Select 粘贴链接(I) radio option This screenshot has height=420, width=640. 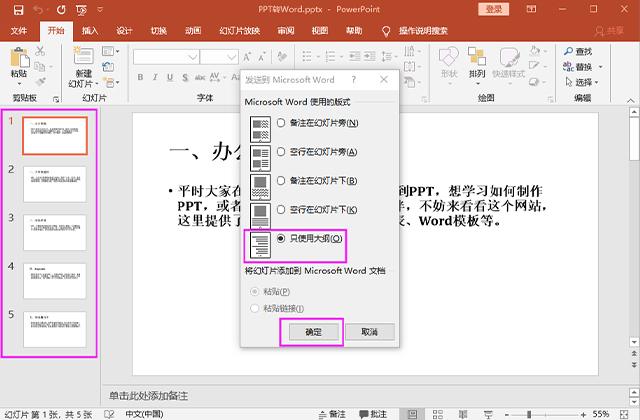[x=254, y=308]
